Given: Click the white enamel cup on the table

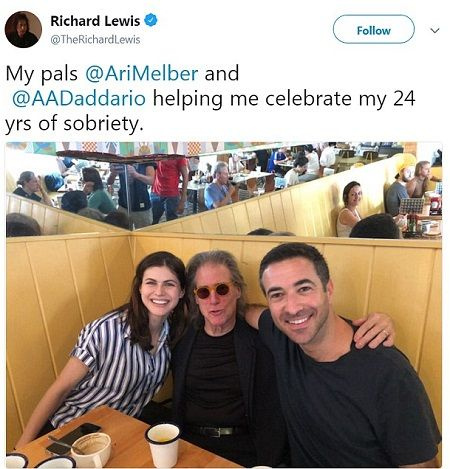Looking at the screenshot, I should pyautogui.click(x=163, y=444).
